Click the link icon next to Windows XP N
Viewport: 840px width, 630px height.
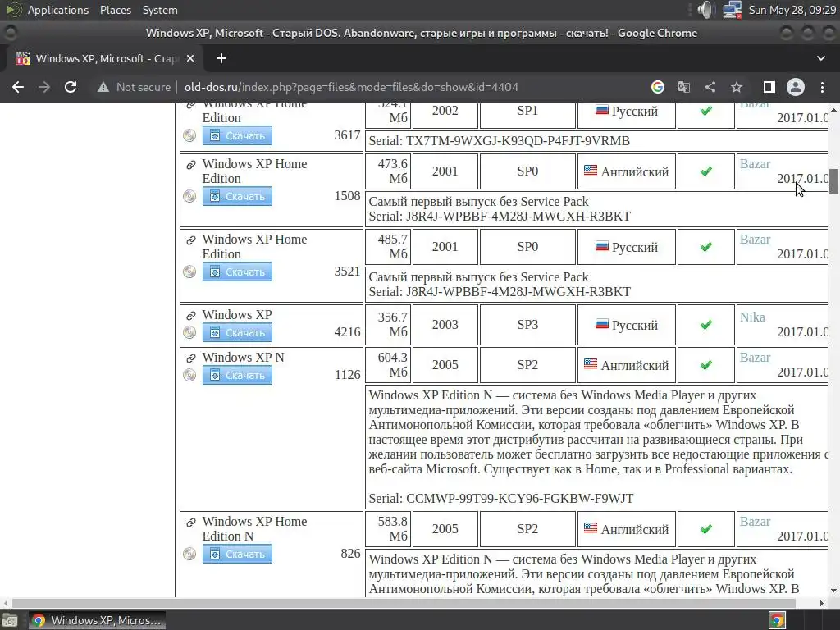(190, 358)
